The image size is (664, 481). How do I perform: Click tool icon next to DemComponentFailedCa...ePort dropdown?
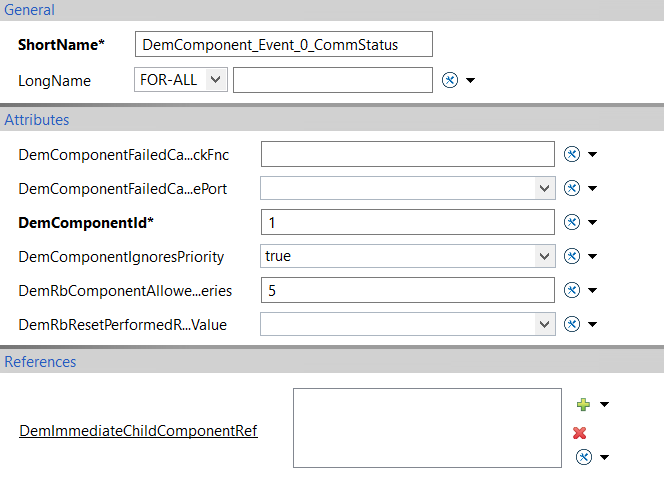click(572, 188)
